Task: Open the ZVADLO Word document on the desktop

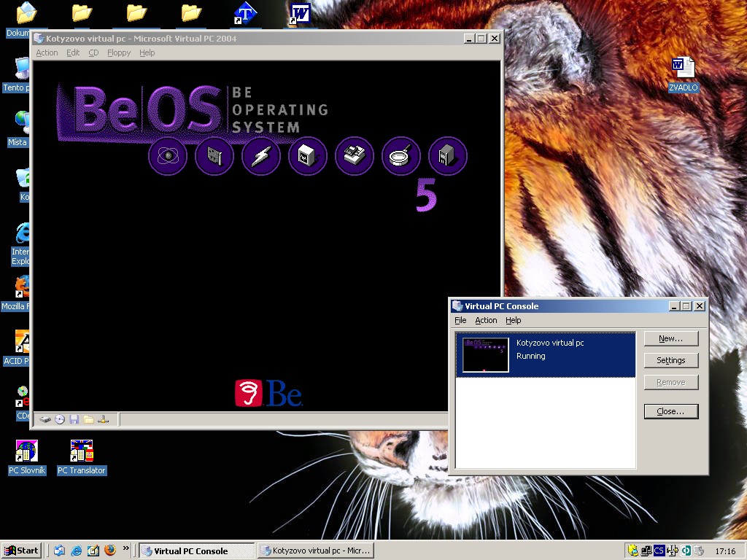Action: pyautogui.click(x=683, y=74)
